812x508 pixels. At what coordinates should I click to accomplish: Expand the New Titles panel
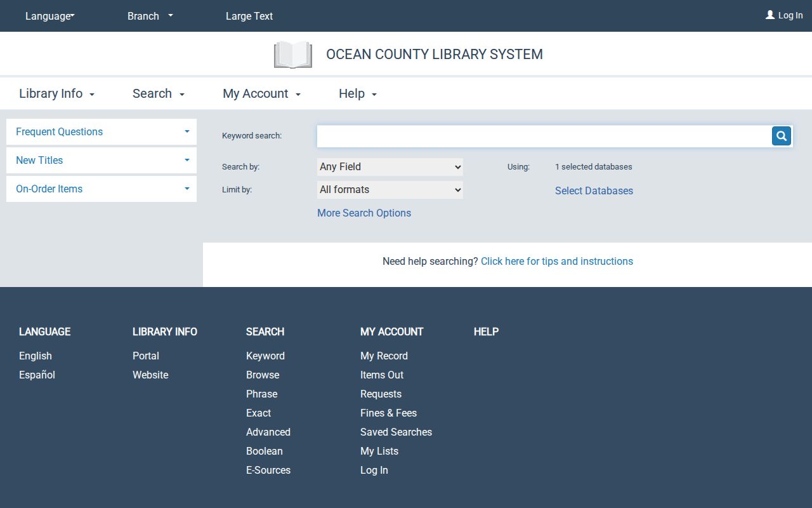pyautogui.click(x=101, y=160)
